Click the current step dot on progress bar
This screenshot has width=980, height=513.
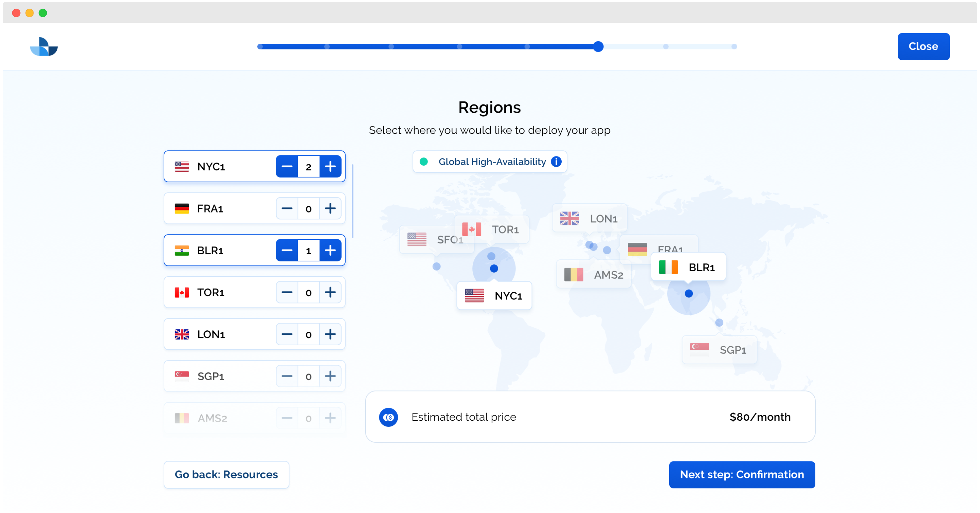pos(598,46)
